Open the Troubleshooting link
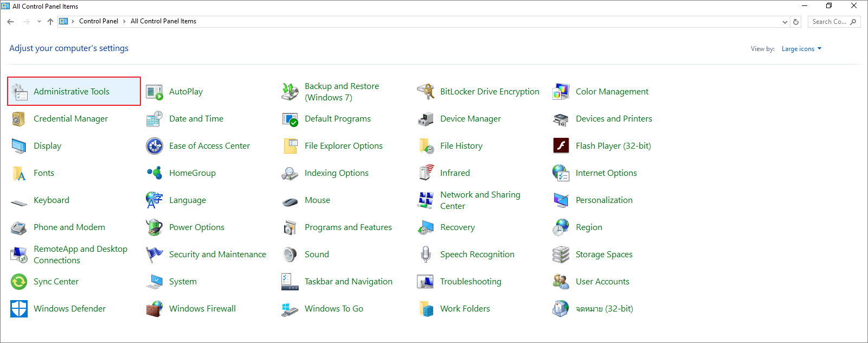 pyautogui.click(x=471, y=282)
